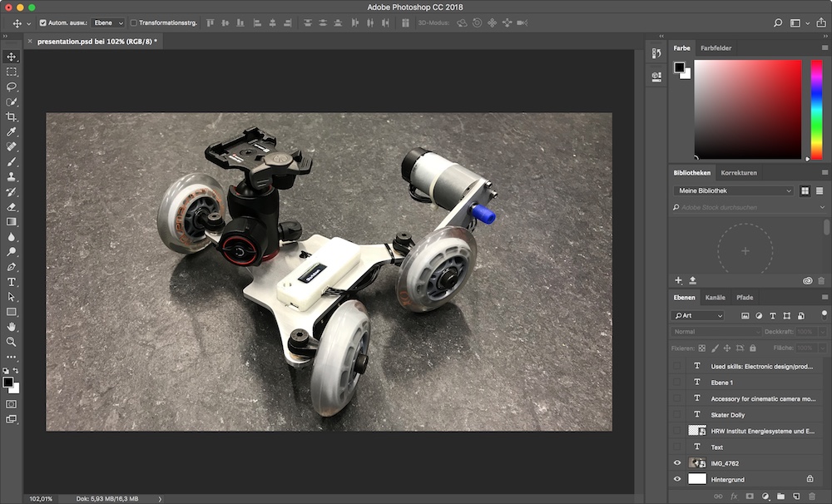832x504 pixels.
Task: Select the Dodge tool
Action: point(11,252)
